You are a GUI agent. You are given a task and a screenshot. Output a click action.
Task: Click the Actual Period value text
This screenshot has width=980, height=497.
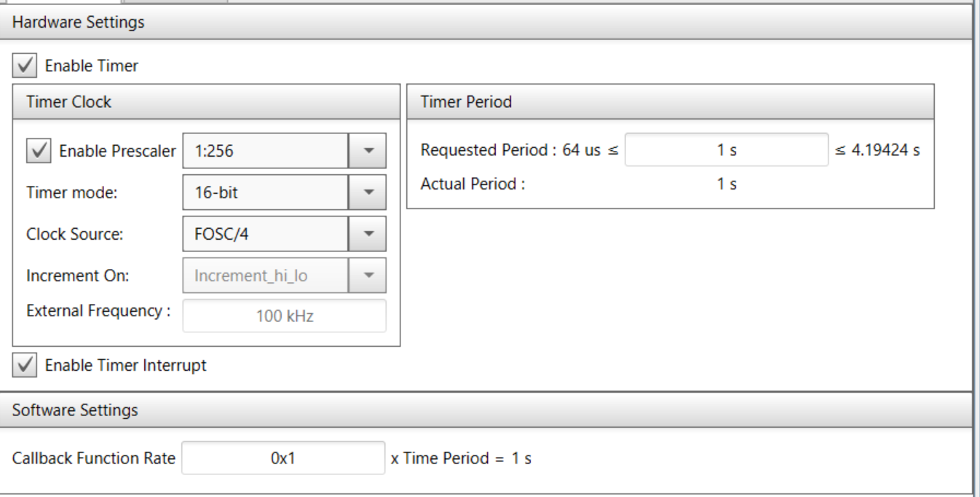tap(726, 184)
